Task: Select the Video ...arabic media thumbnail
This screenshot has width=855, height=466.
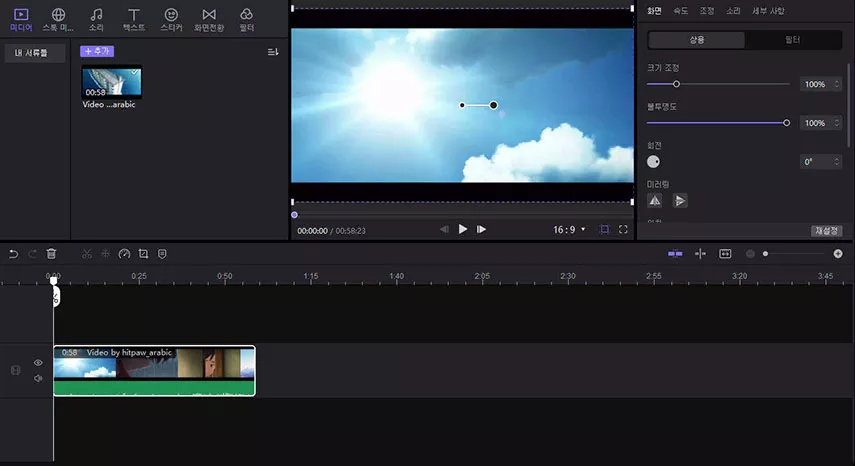Action: pyautogui.click(x=112, y=82)
